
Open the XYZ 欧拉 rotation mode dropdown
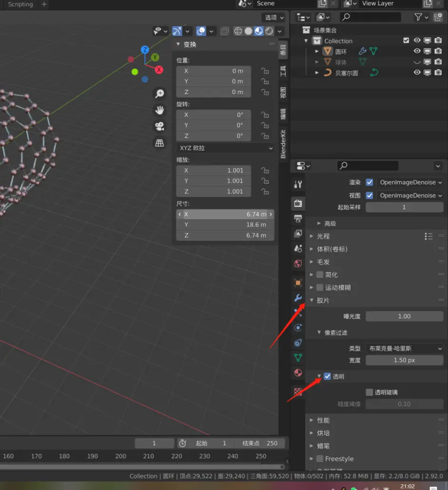tap(225, 148)
